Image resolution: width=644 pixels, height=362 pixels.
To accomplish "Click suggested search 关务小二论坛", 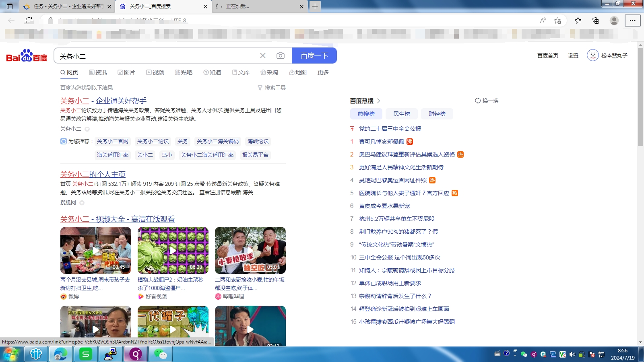I will tap(153, 141).
